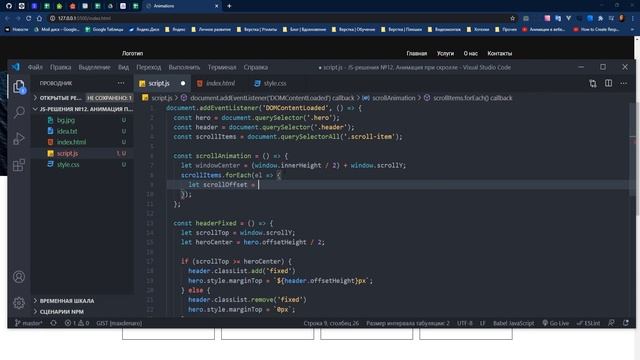Open the Файл menu
Image resolution: width=640 pixels, height=360 pixels.
point(35,67)
